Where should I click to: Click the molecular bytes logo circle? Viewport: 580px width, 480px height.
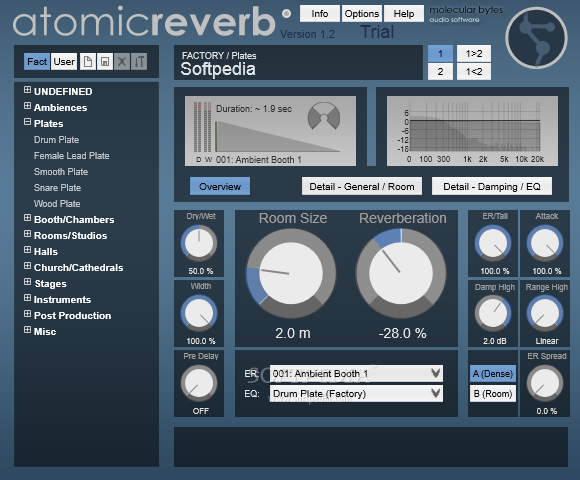(536, 37)
